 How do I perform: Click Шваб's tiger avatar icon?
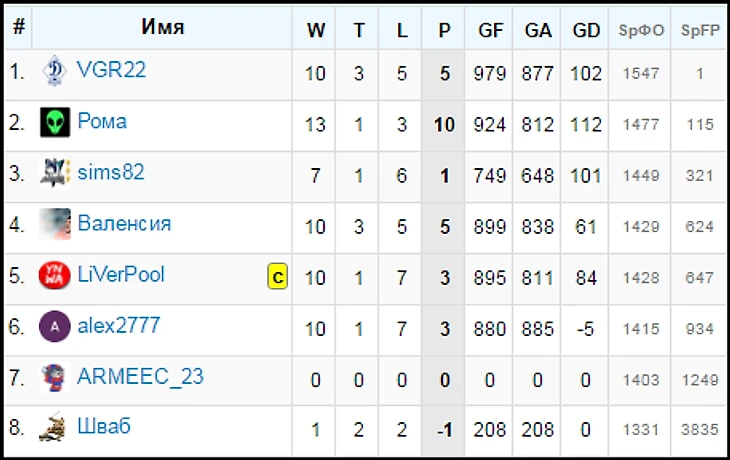(x=55, y=428)
